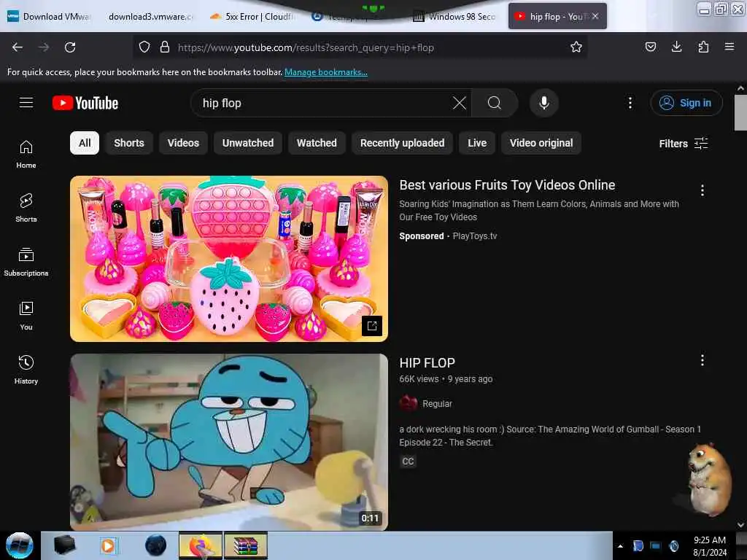Visit the PlayToys.tv sponsor link
Screen dimensions: 747x560
click(474, 236)
